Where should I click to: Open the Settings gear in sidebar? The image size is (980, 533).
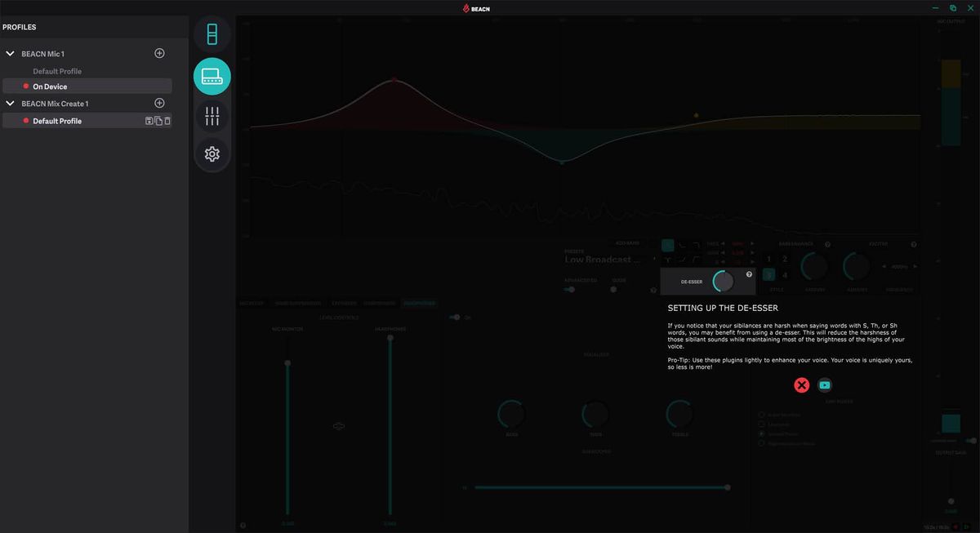click(212, 153)
